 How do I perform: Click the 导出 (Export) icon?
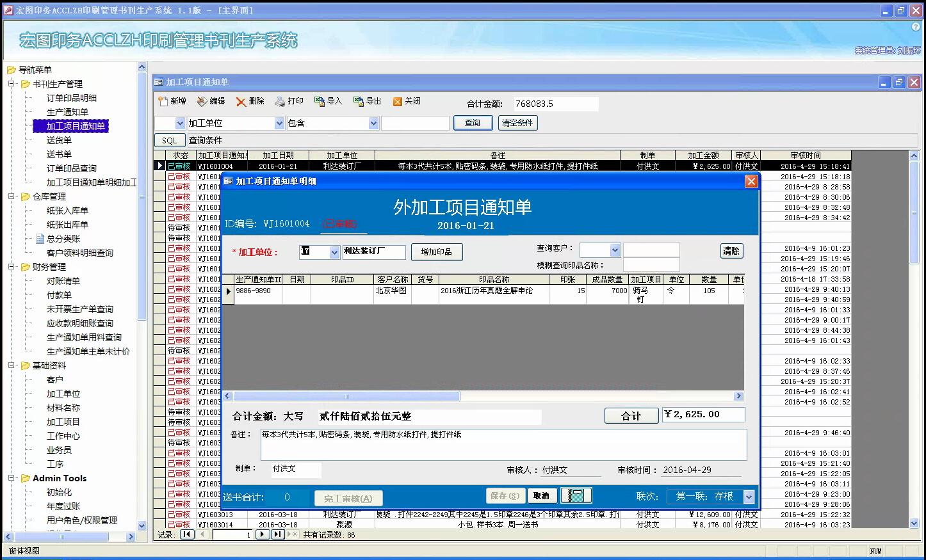(x=366, y=100)
